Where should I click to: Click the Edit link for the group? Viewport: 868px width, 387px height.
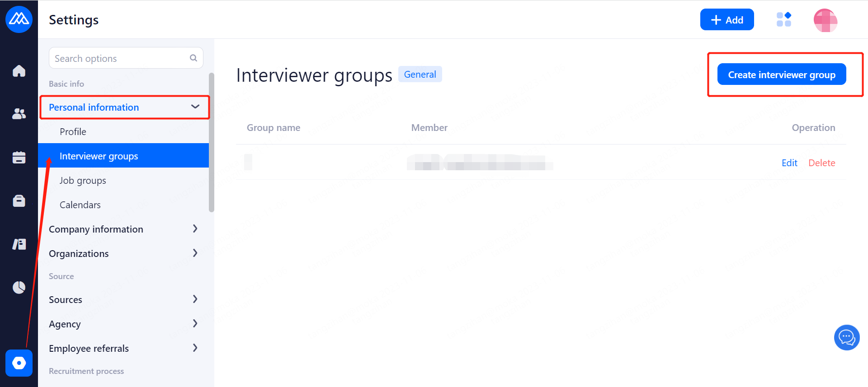[x=789, y=163]
